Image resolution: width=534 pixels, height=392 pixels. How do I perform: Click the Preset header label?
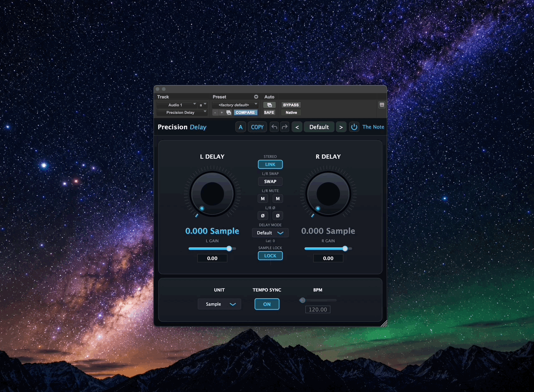click(219, 97)
